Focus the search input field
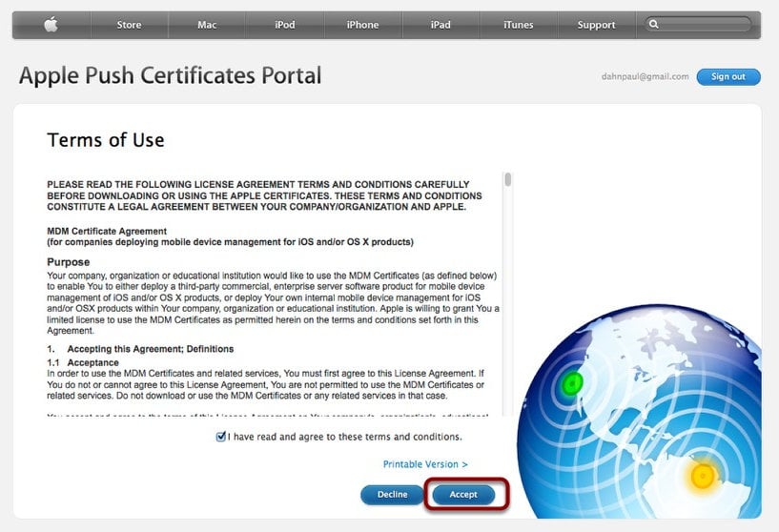779x532 pixels. [699, 25]
